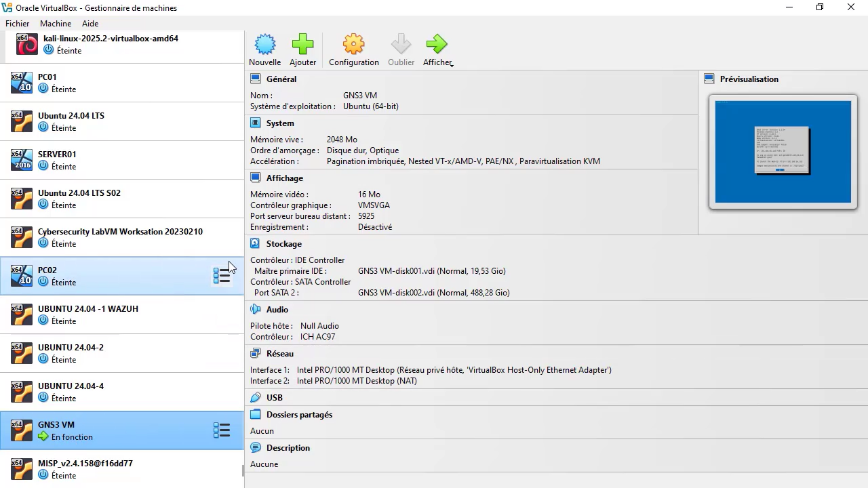Click the Affichage section monitor icon
The image size is (868, 488).
pyautogui.click(x=256, y=178)
